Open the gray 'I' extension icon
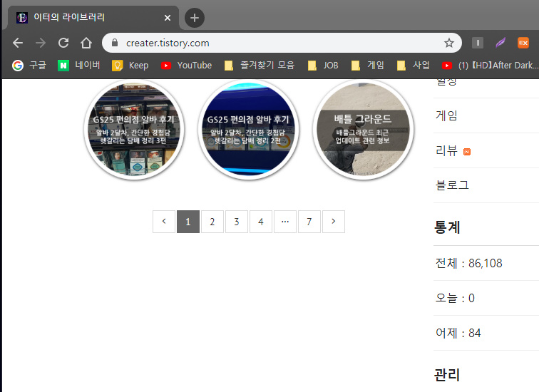The image size is (539, 392). click(478, 43)
